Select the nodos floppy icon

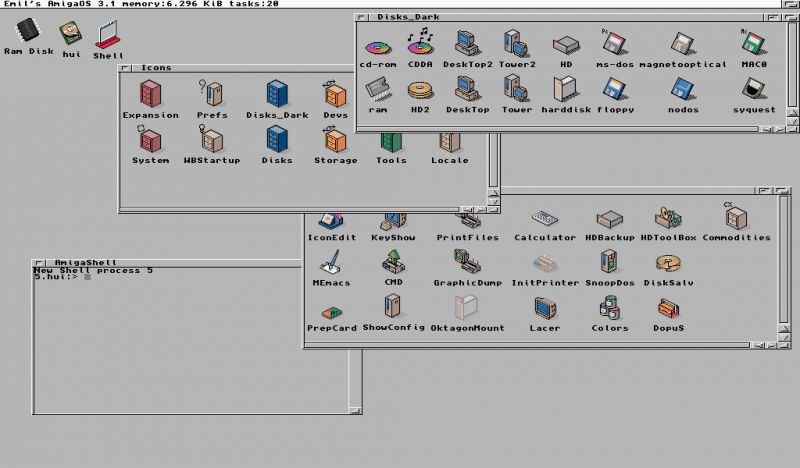tap(683, 88)
